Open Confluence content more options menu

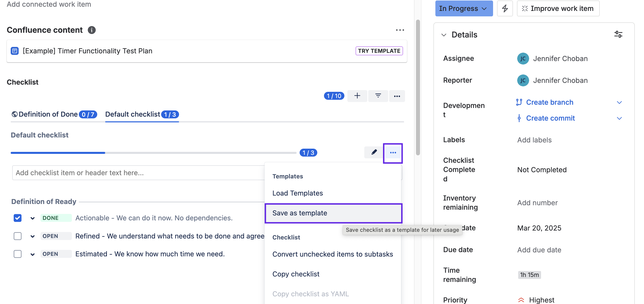[400, 30]
